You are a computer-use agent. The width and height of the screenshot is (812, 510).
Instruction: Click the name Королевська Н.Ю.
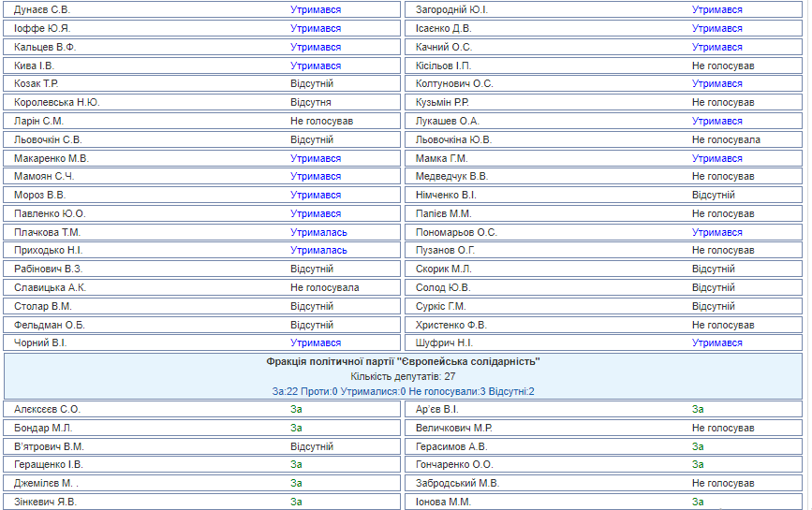[x=57, y=102]
